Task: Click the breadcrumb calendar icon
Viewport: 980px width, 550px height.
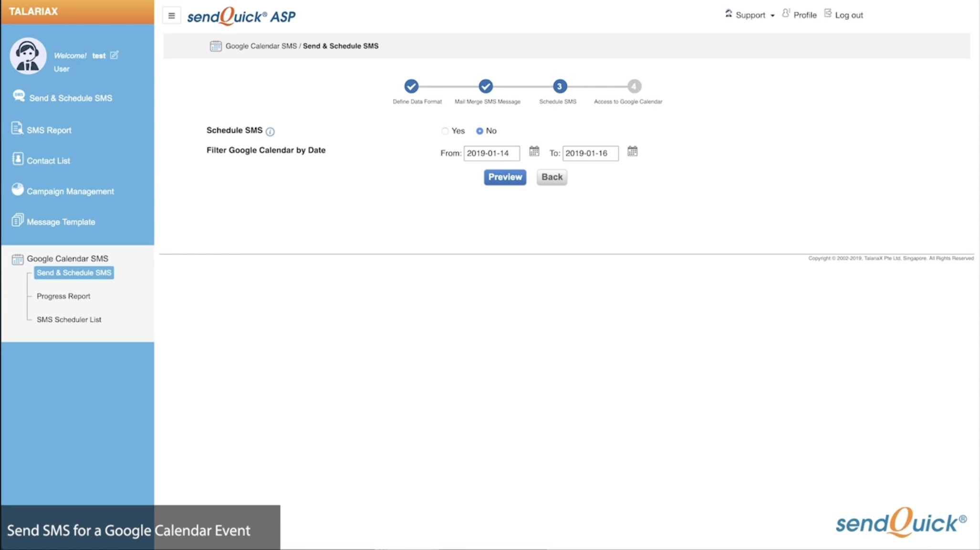Action: (216, 46)
